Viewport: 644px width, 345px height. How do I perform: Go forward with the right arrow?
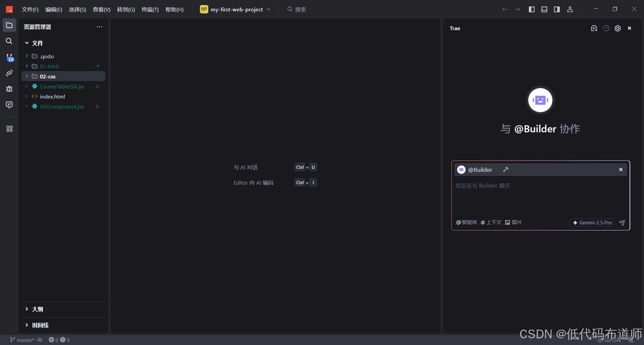518,9
